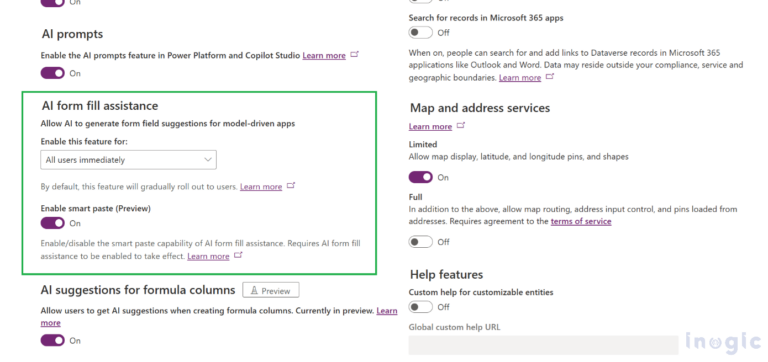Open Learn more link for AI prompts feature

tap(324, 55)
